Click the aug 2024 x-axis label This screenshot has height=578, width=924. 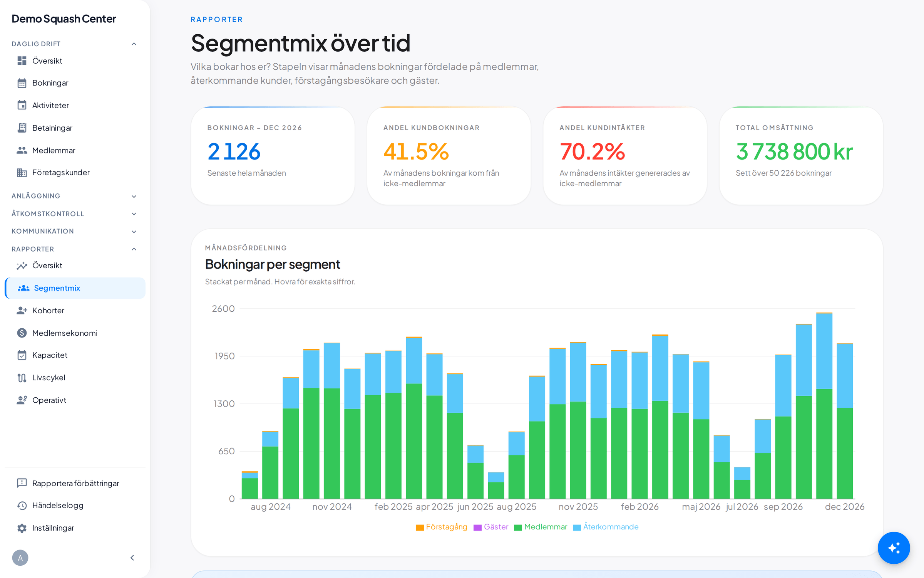click(x=271, y=507)
